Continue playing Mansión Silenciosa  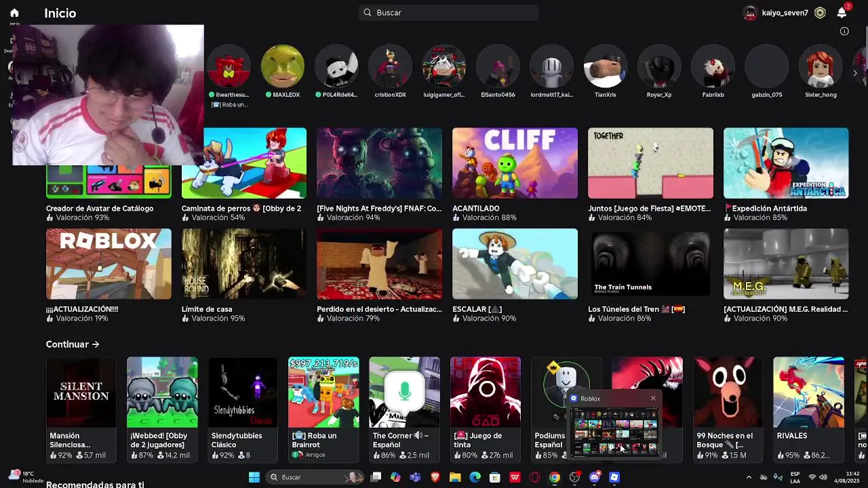pyautogui.click(x=81, y=409)
